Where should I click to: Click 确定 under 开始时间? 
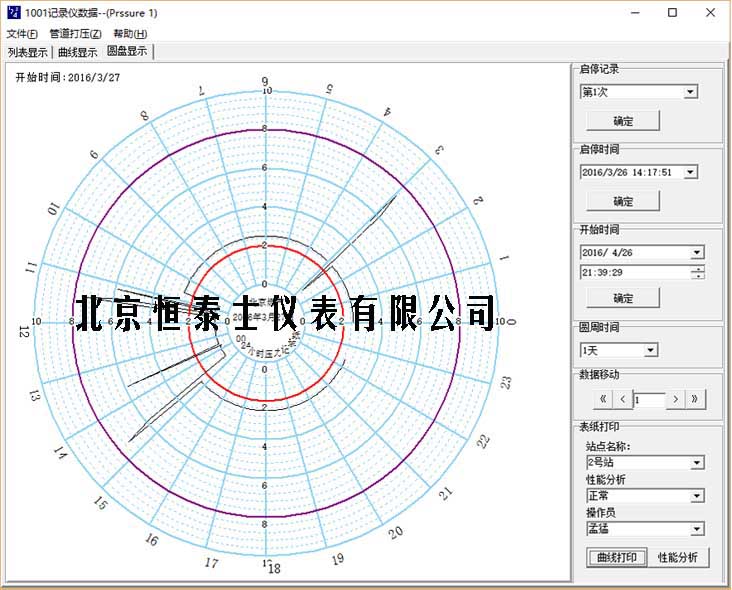623,298
